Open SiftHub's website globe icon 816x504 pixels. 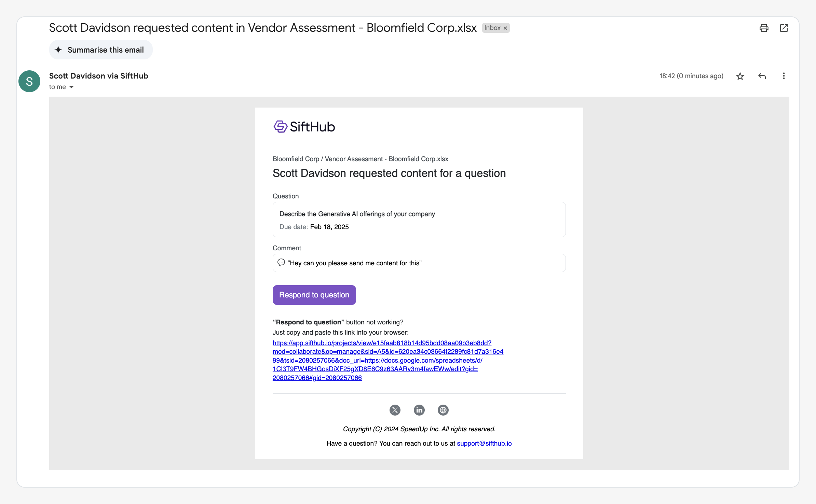443,410
